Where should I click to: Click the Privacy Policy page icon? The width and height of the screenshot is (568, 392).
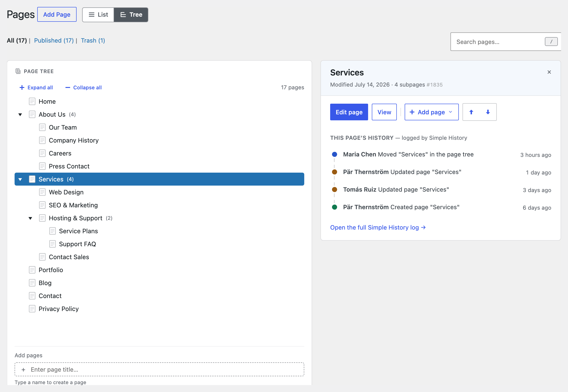(x=32, y=309)
